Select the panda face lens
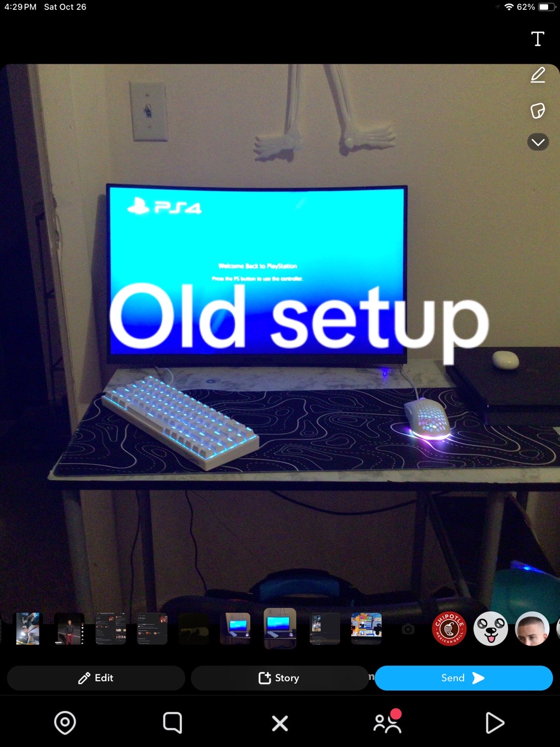Image resolution: width=560 pixels, height=747 pixels. (491, 629)
